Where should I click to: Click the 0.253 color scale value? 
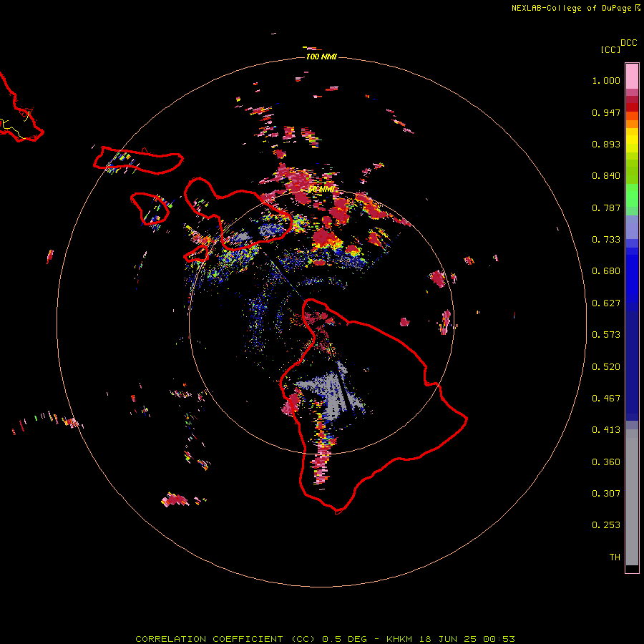tap(606, 525)
